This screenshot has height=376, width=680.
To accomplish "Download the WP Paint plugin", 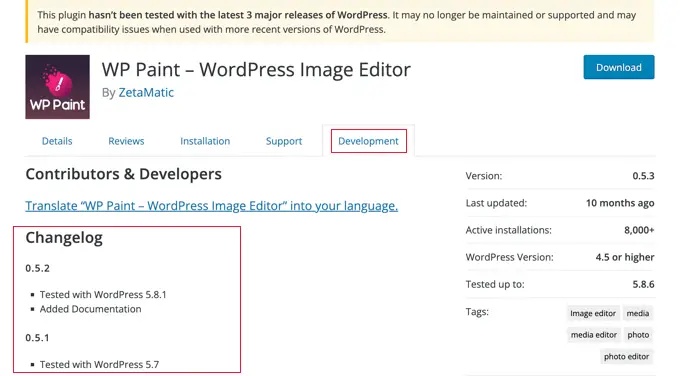I will tap(618, 67).
